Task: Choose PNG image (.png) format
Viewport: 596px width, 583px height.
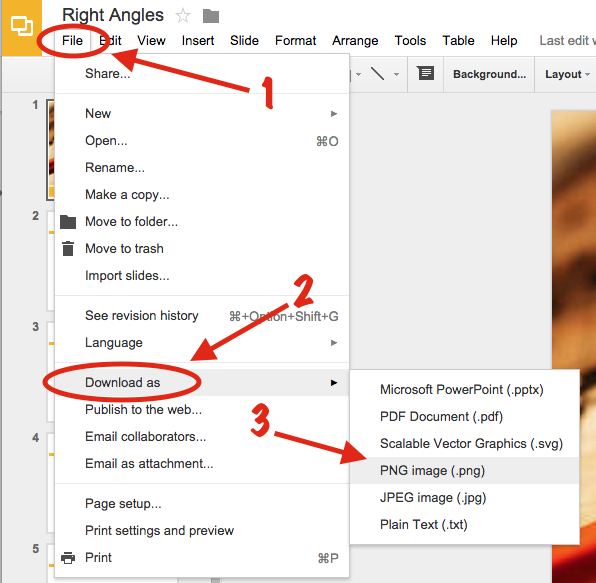Action: coord(464,471)
